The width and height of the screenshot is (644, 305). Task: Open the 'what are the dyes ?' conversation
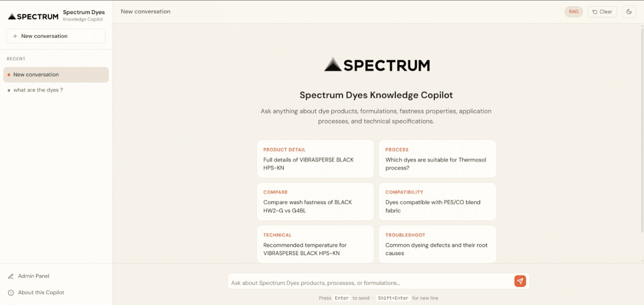pos(56,90)
